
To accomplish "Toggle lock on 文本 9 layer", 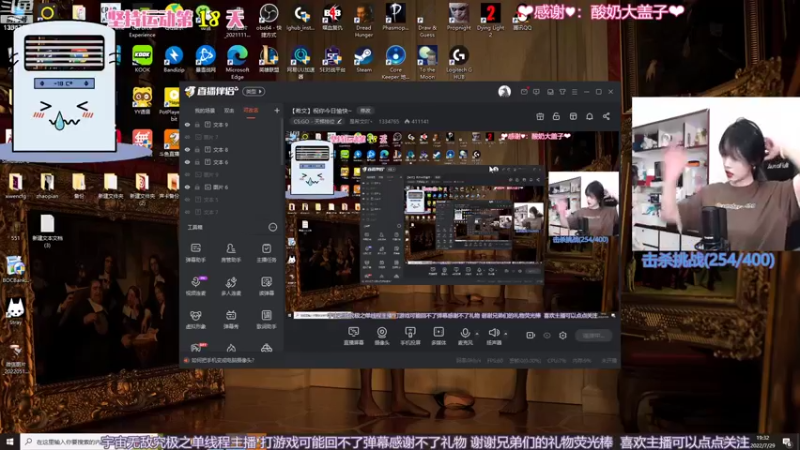I will (197, 124).
